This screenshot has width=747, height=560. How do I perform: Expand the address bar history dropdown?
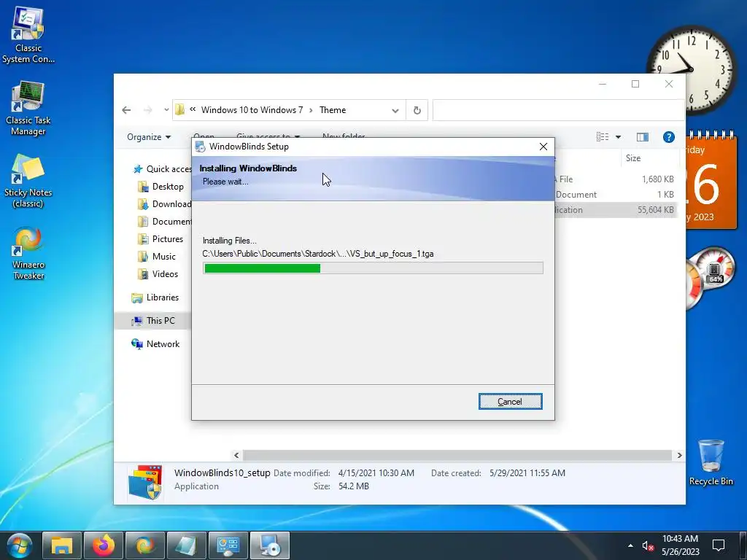395,111
